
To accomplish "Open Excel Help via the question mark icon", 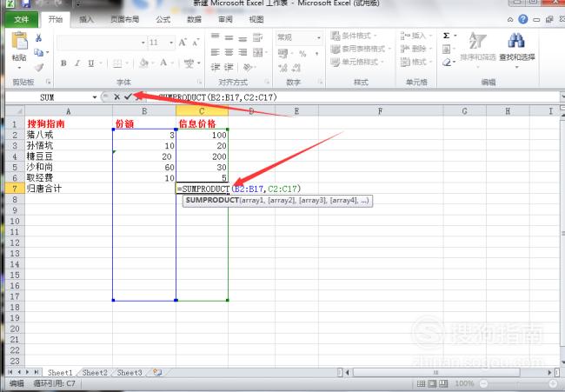I will click(522, 19).
